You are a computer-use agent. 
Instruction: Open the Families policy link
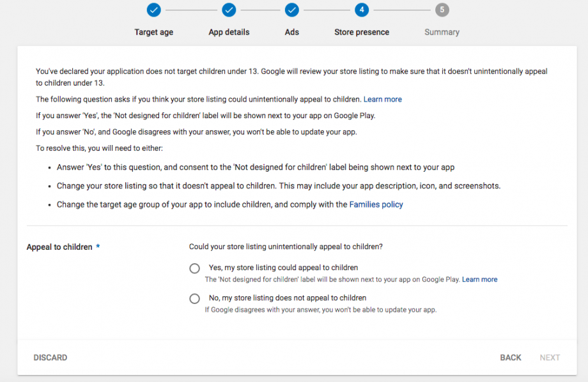(376, 204)
